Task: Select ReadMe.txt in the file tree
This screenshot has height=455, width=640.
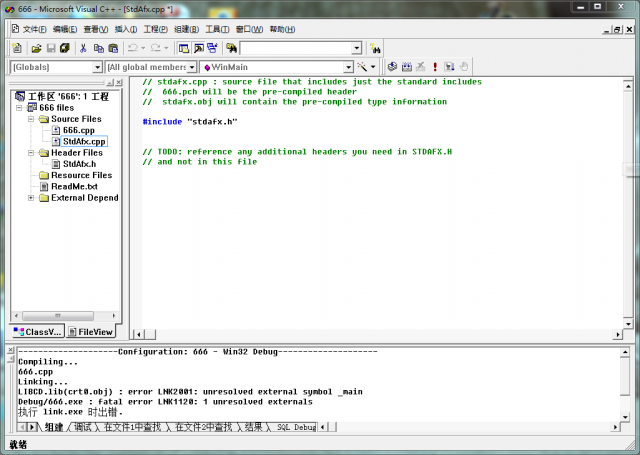Action: click(74, 186)
